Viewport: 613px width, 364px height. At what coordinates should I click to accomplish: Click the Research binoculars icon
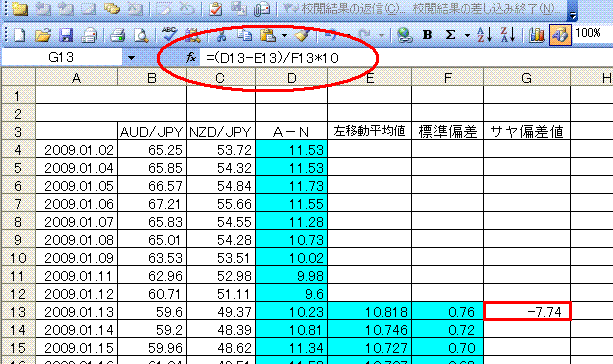tap(192, 36)
